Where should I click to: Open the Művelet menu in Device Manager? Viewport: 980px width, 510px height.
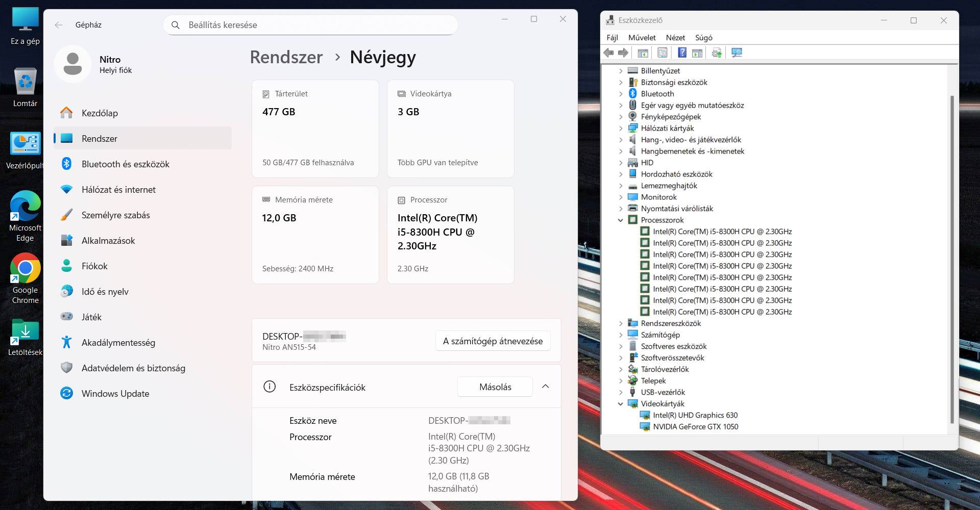pyautogui.click(x=642, y=38)
